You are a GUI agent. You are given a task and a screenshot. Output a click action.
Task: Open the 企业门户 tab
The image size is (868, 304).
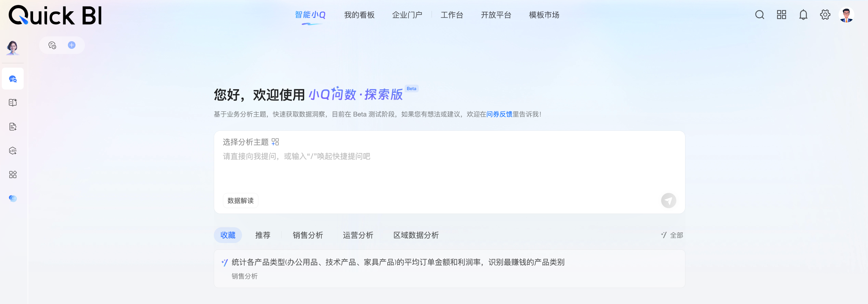click(x=407, y=15)
